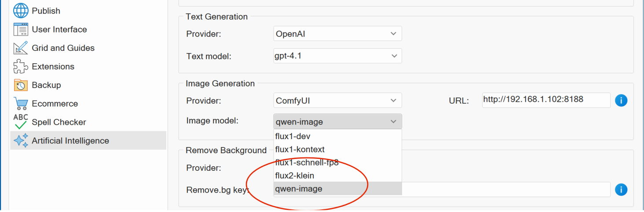This screenshot has height=212, width=644.
Task: Click the Extensions puzzle piece icon
Action: 21,67
